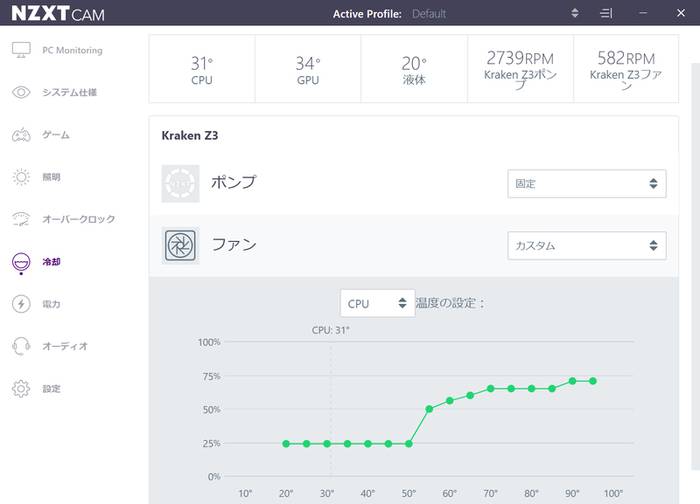Select the 冷却 cooling menu item
Viewport: 700px width, 504px height.
tap(37, 262)
